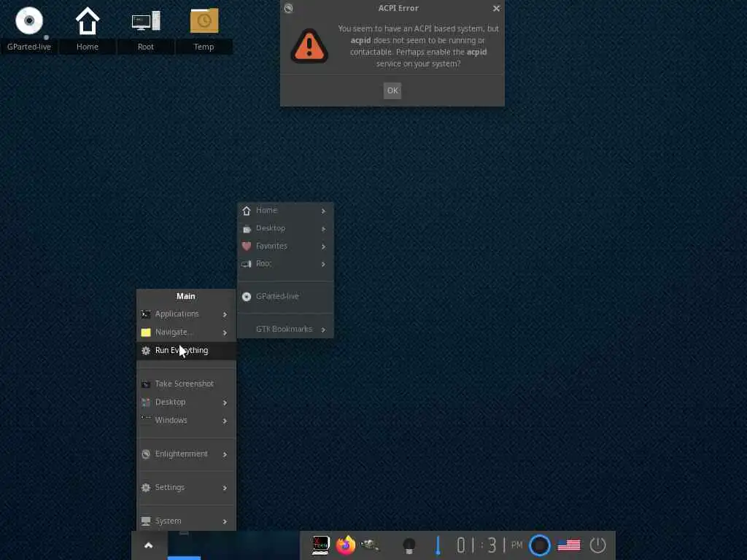Click the heart icon beside Favorites
The height and width of the screenshot is (560, 747).
[247, 246]
